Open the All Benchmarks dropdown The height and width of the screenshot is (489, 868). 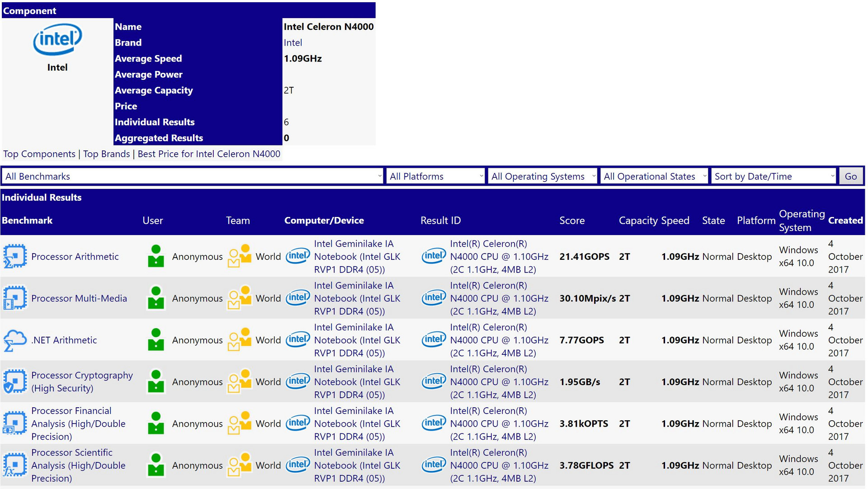193,176
